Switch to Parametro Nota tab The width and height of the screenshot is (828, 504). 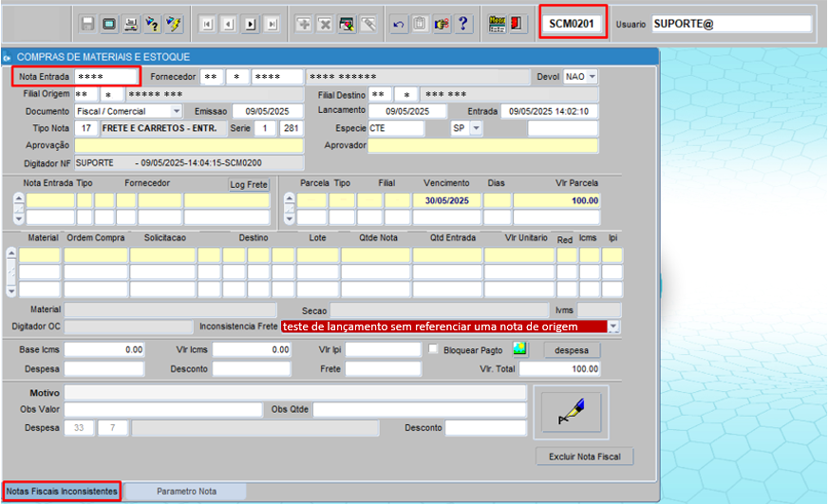pyautogui.click(x=186, y=492)
